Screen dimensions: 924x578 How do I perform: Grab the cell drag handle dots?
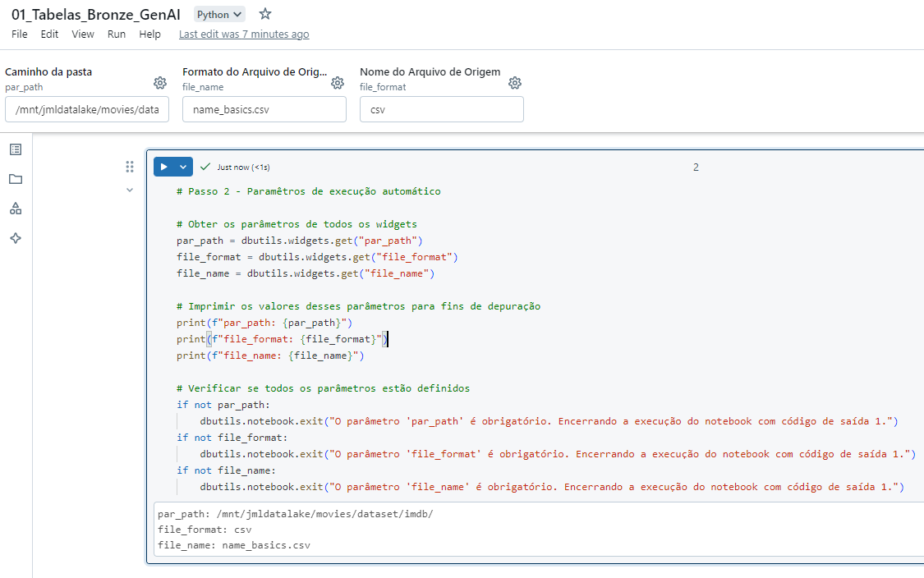tap(130, 167)
